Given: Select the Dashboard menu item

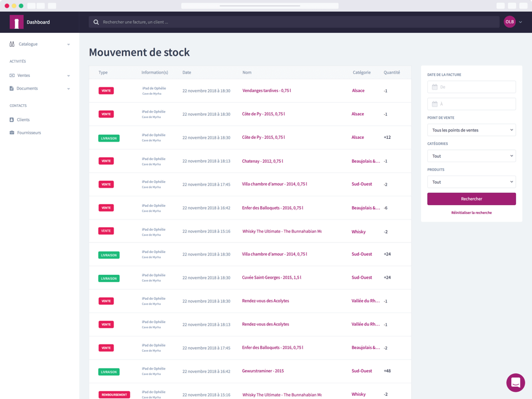Looking at the screenshot, I should tap(39, 22).
